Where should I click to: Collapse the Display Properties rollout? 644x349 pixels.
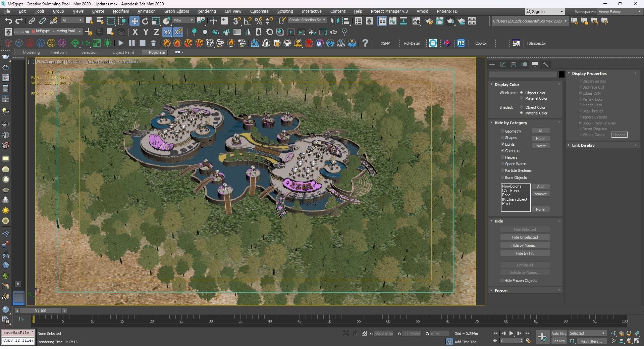pos(589,73)
